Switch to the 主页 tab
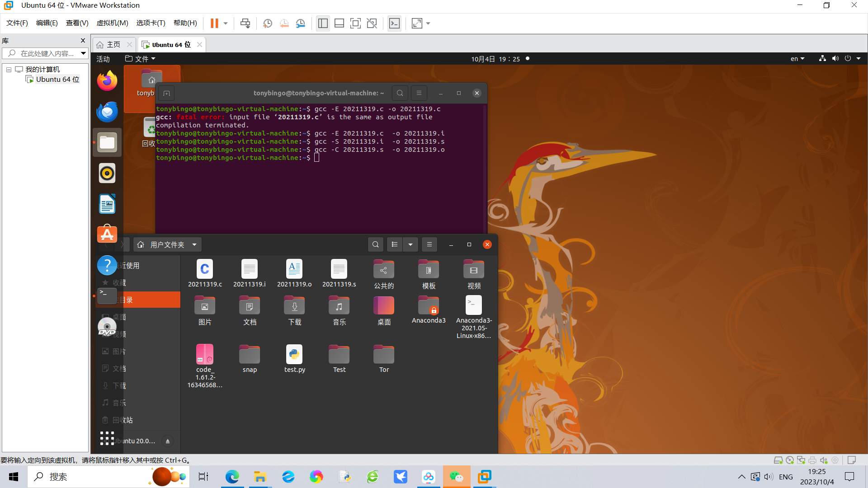Viewport: 868px width, 488px height. click(113, 45)
